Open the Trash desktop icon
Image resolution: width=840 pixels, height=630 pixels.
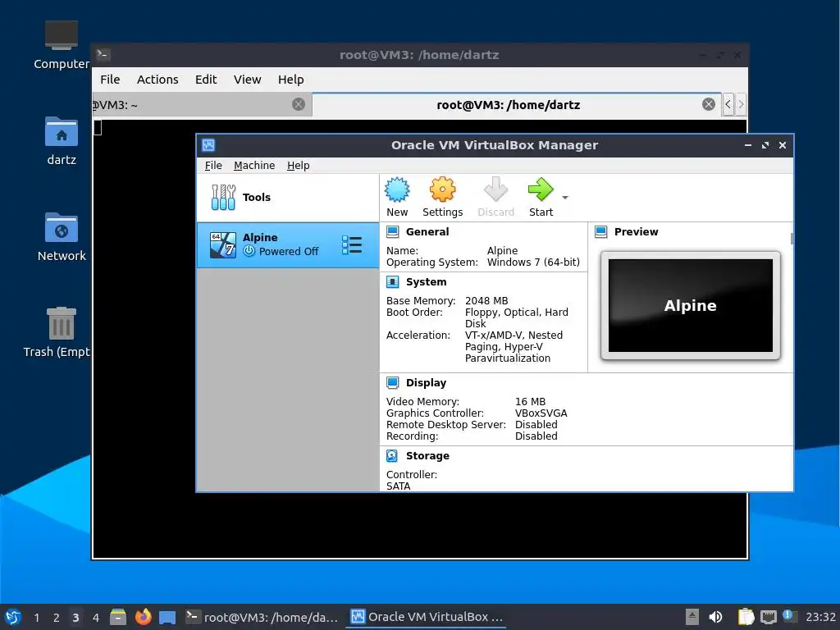[59, 332]
